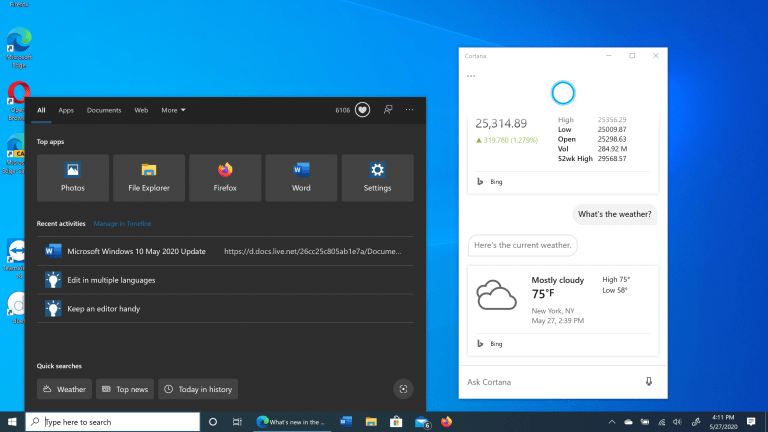Click the Today in history quick search
768x432 pixels.
[x=198, y=389]
